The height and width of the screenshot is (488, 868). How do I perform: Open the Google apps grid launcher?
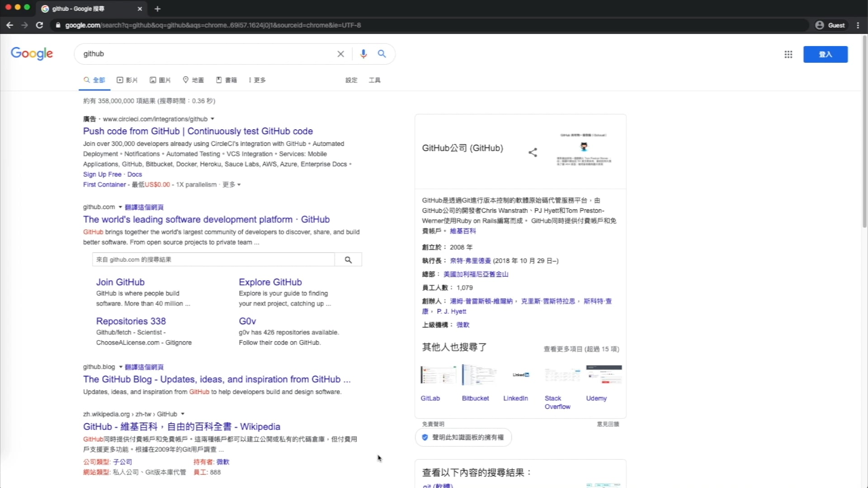[x=788, y=54]
